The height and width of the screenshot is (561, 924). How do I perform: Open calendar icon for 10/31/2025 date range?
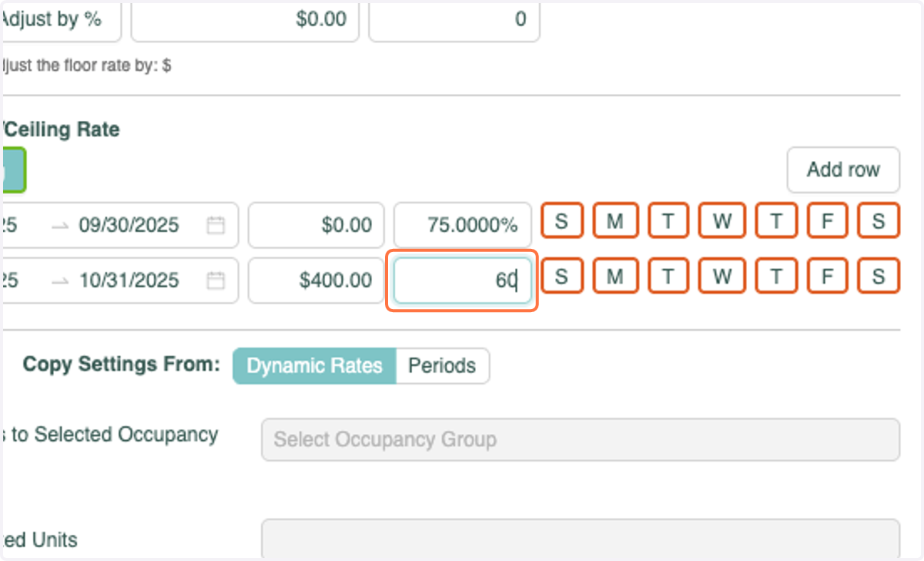point(216,280)
